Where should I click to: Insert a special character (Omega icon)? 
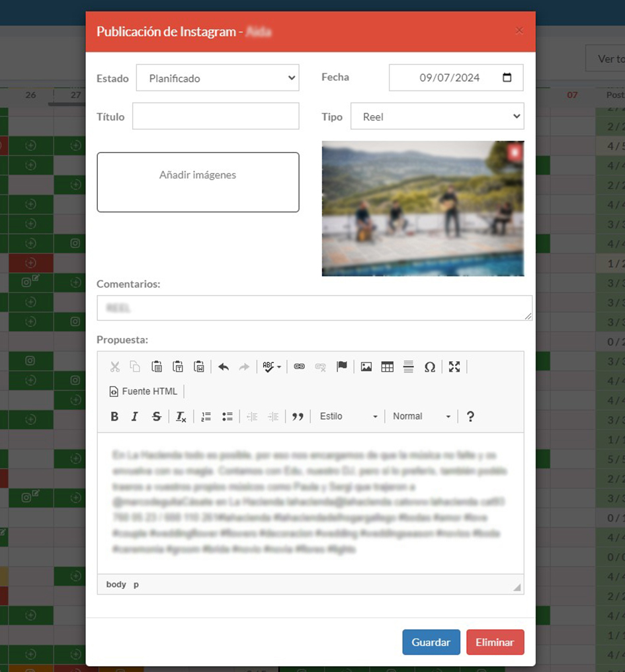429,366
